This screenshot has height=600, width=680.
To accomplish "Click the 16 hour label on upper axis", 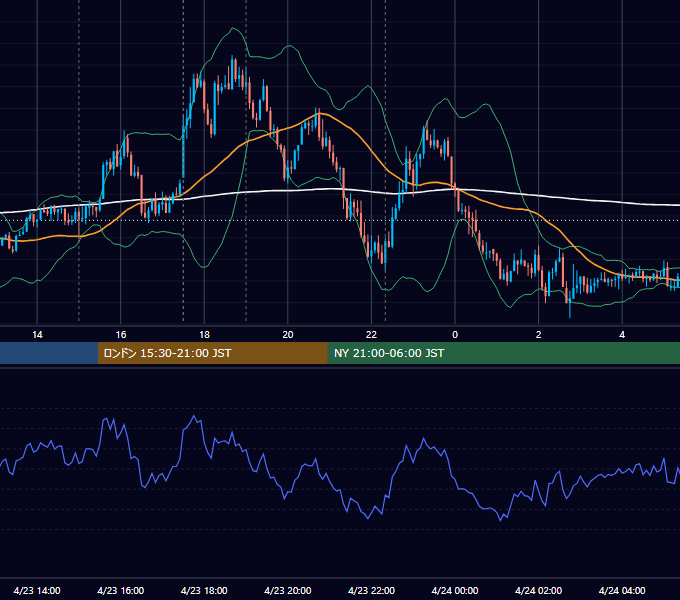I will click(121, 334).
